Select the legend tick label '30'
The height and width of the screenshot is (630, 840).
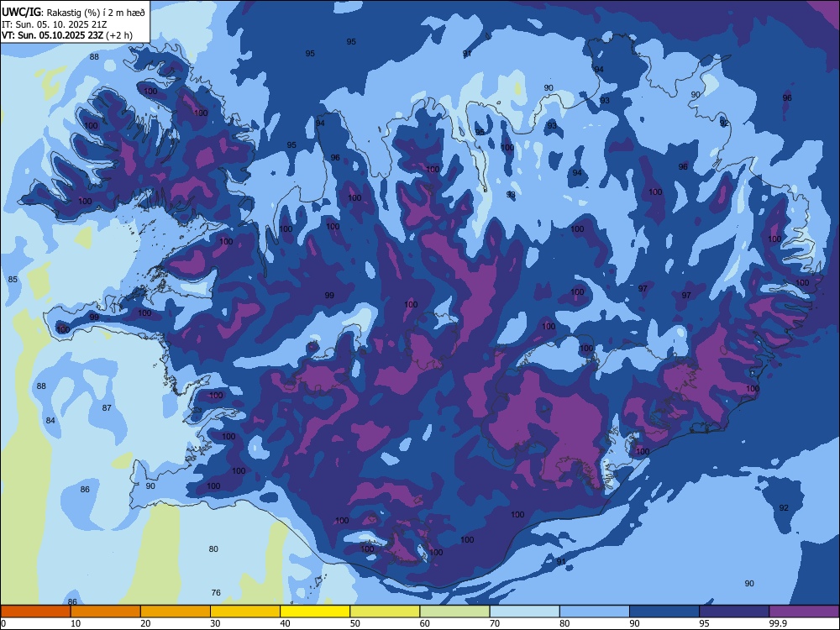tap(215, 623)
